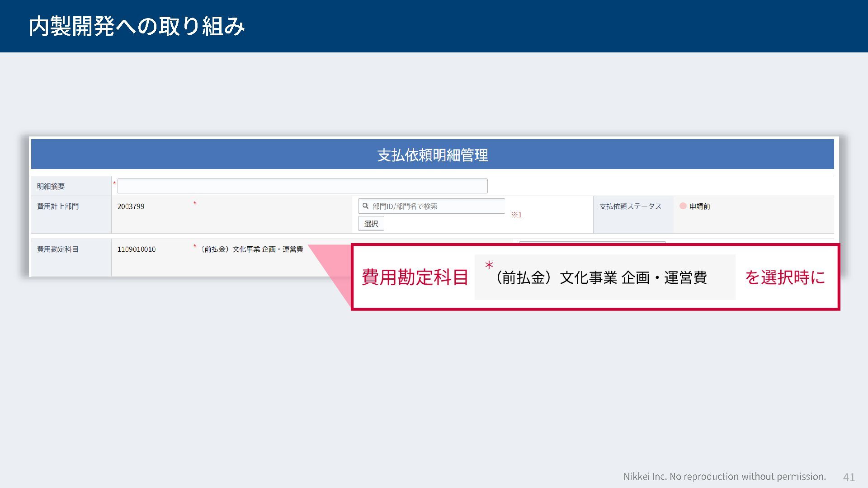
Task: Click the 費用勘定科目 label in the form
Action: click(x=58, y=249)
